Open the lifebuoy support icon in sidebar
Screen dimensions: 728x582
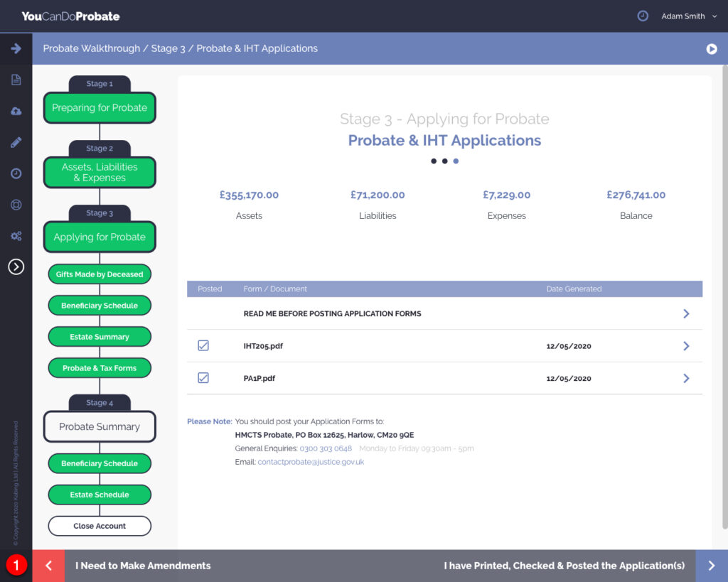[x=16, y=205]
